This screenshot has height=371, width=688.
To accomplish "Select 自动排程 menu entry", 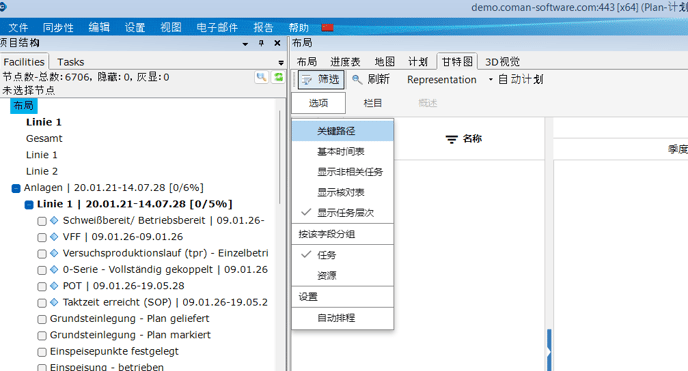I will coord(342,318).
